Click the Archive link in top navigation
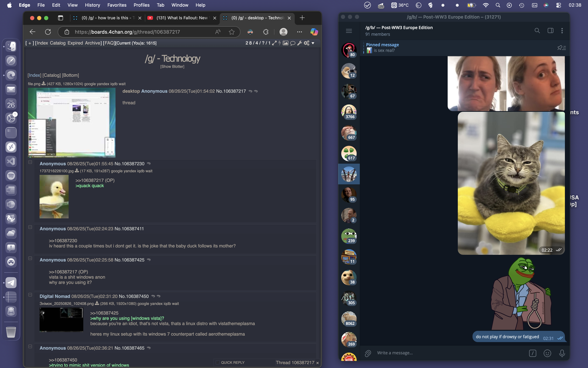This screenshot has width=588, height=368. pos(92,43)
